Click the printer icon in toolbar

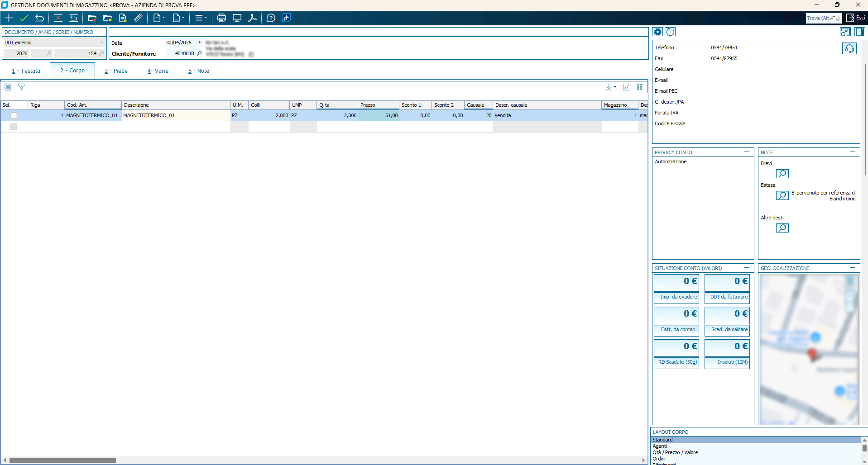(x=221, y=18)
